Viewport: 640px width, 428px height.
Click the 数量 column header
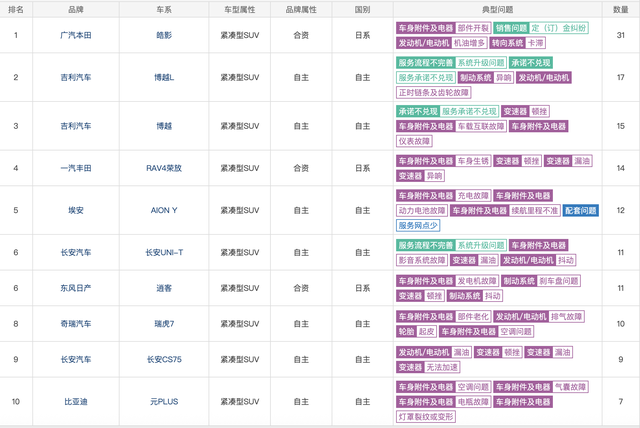pos(620,8)
